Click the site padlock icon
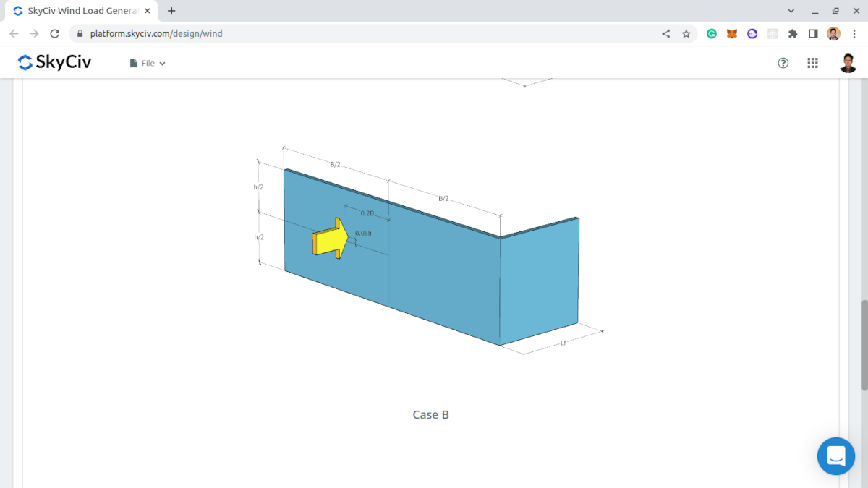The image size is (868, 488). (x=80, y=33)
